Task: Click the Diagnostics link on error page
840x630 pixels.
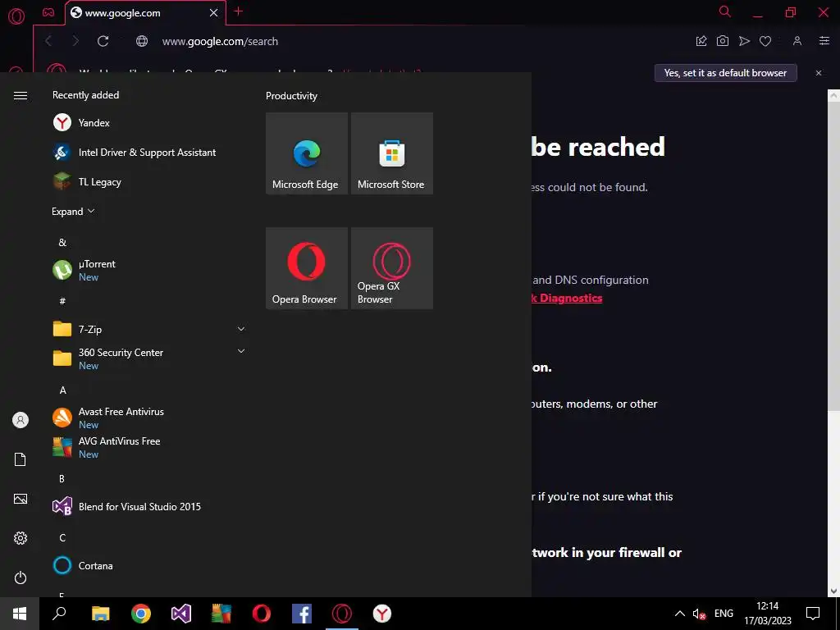Action: [x=568, y=299]
